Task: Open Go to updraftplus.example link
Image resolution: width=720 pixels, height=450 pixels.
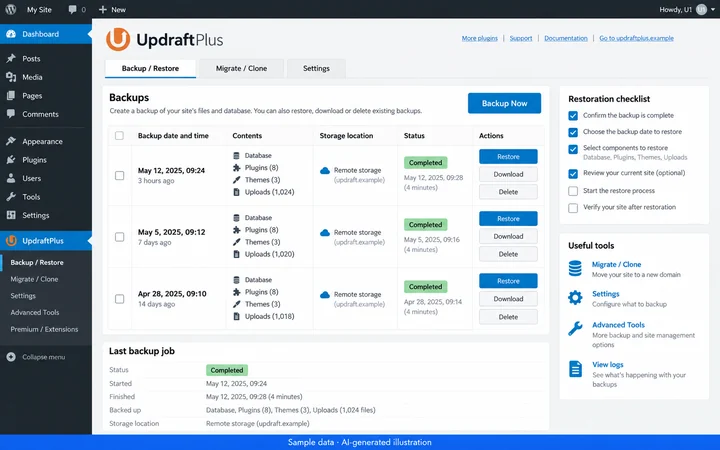Action: (x=636, y=38)
